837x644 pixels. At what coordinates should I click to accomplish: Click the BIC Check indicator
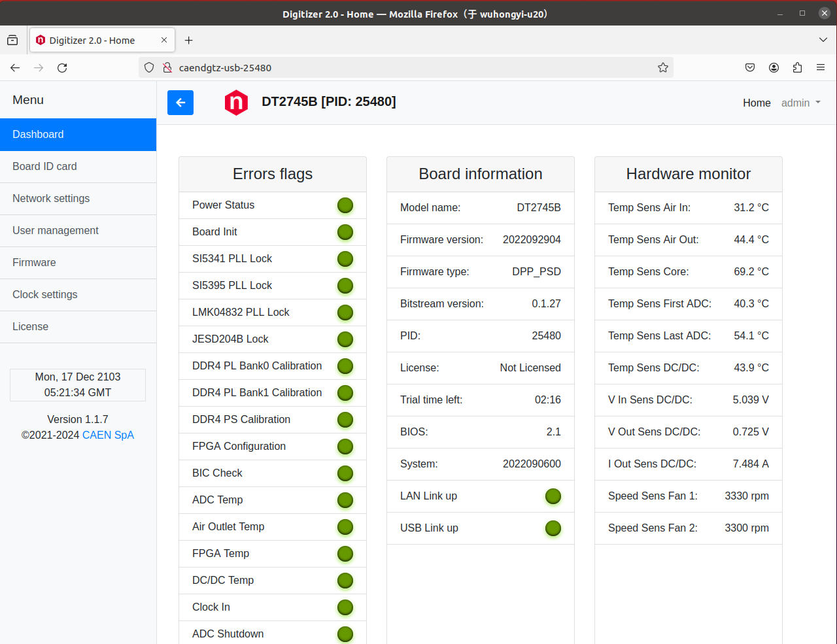[x=345, y=473]
